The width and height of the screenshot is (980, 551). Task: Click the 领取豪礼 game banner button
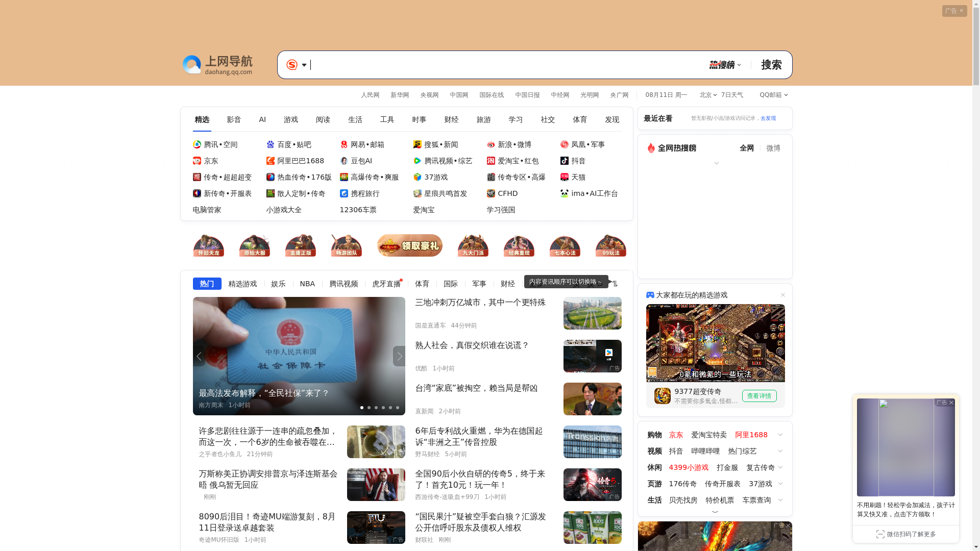point(410,245)
